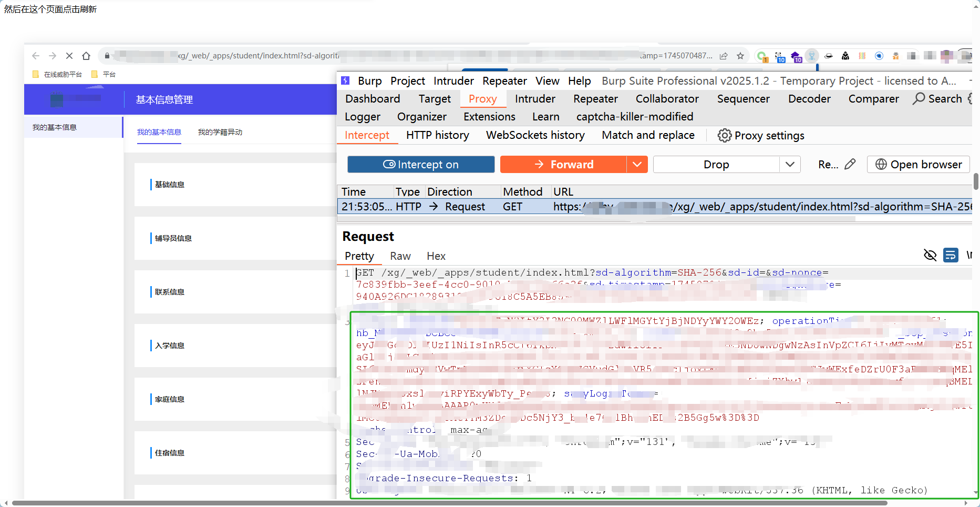Open the Organizer tab
The width and height of the screenshot is (980, 507).
coord(422,117)
